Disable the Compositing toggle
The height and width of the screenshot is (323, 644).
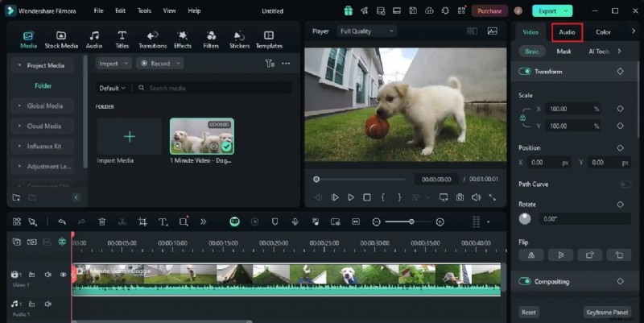526,281
